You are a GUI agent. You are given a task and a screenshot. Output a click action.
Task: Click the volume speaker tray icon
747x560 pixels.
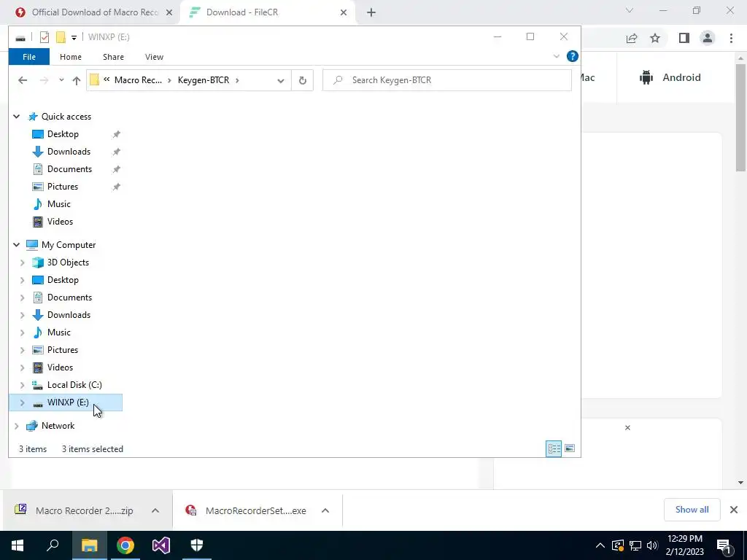652,545
